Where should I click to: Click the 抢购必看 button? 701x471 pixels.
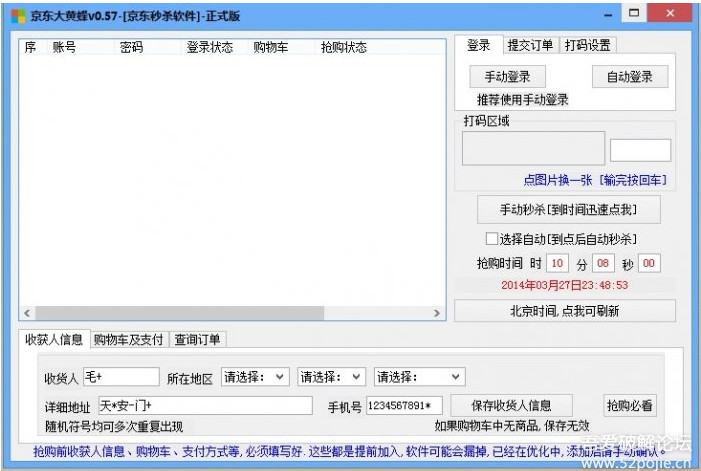(629, 405)
